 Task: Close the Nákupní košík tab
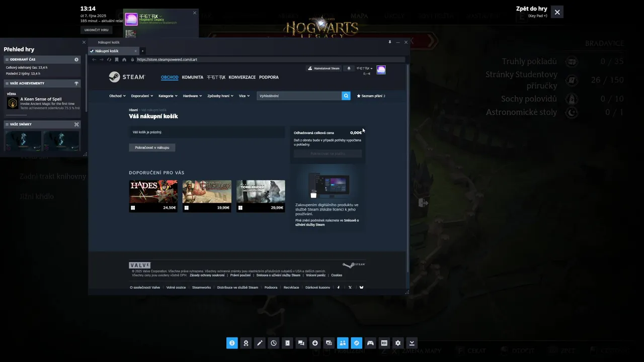pos(135,51)
